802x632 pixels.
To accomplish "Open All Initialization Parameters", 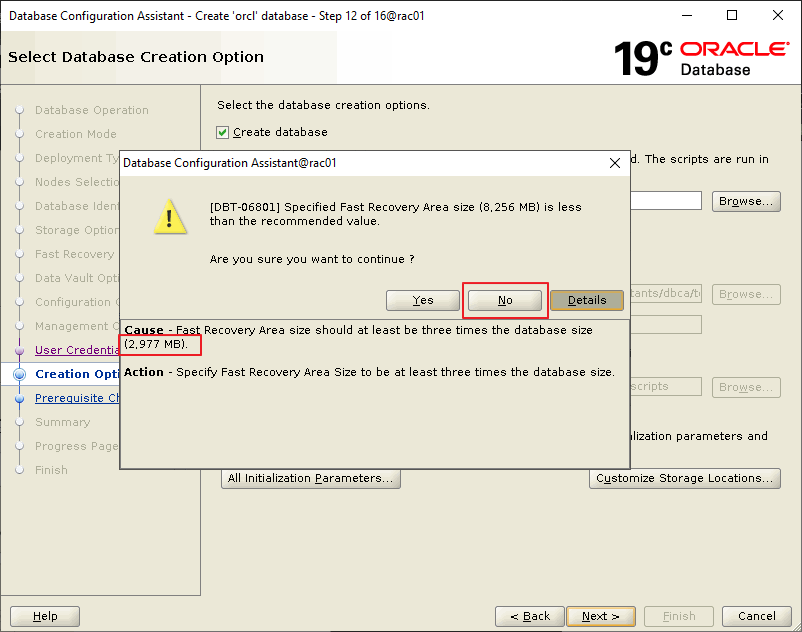I will coord(310,478).
